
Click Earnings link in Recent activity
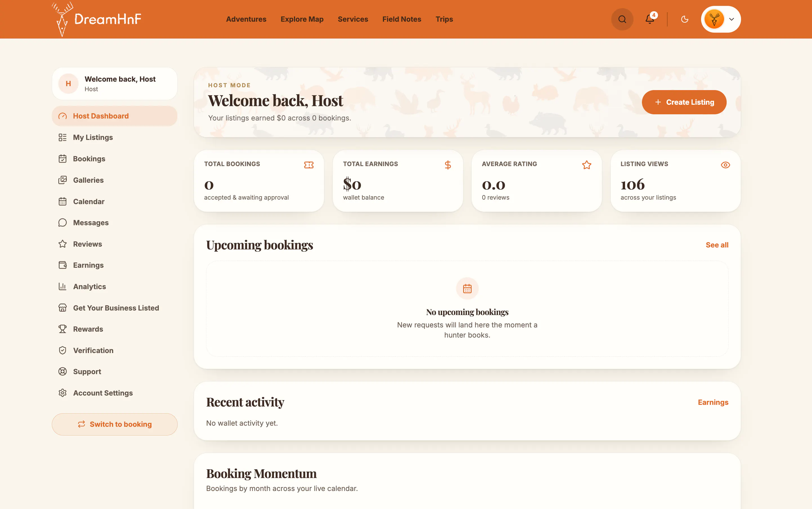(713, 402)
